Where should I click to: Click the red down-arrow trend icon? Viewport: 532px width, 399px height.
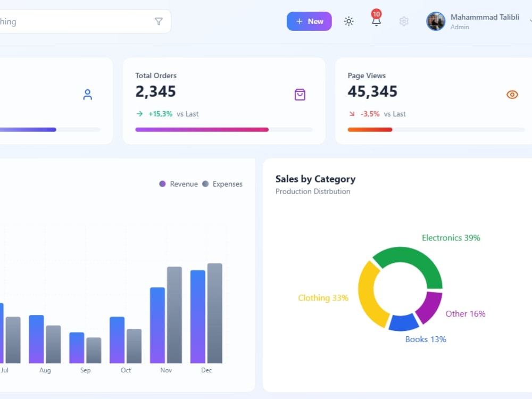click(352, 114)
